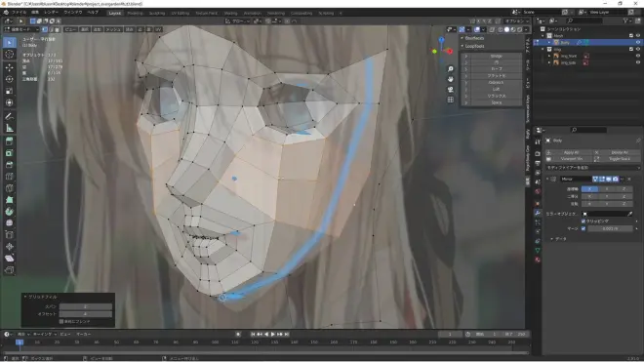
Task: Hide the img_side image in outliner
Action: [x=638, y=62]
